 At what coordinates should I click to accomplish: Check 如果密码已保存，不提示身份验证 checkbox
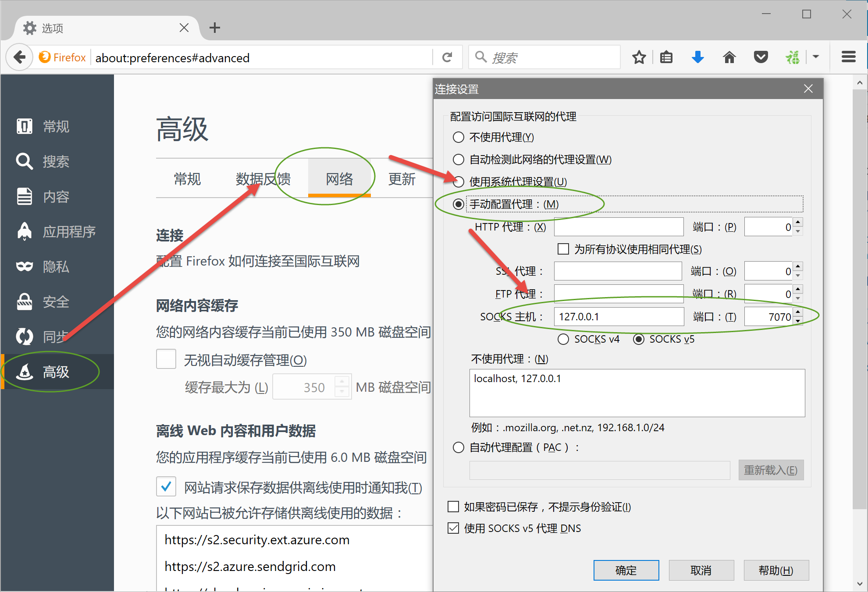[x=453, y=507]
